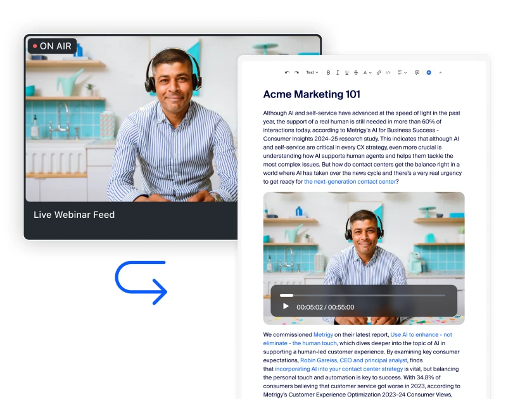The image size is (532, 399).
Task: Click the Live Webinar Feed label bar
Action: 74,215
